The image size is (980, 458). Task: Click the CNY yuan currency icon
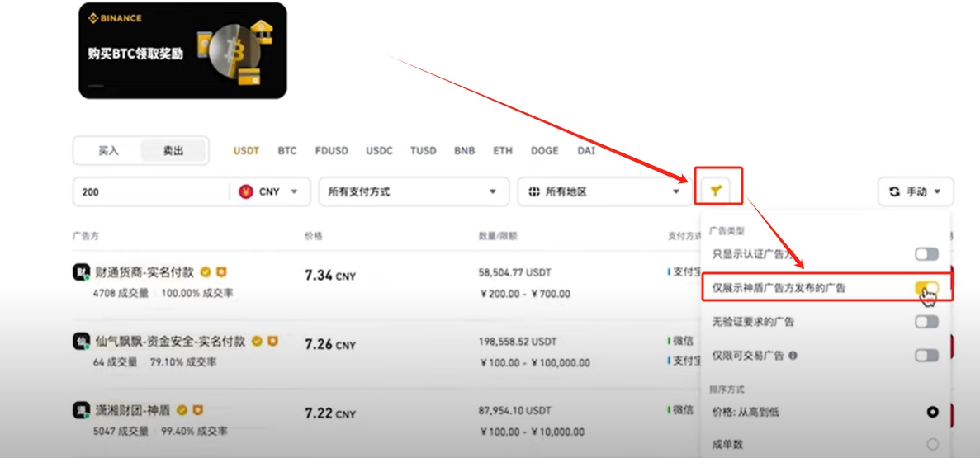[x=246, y=191]
